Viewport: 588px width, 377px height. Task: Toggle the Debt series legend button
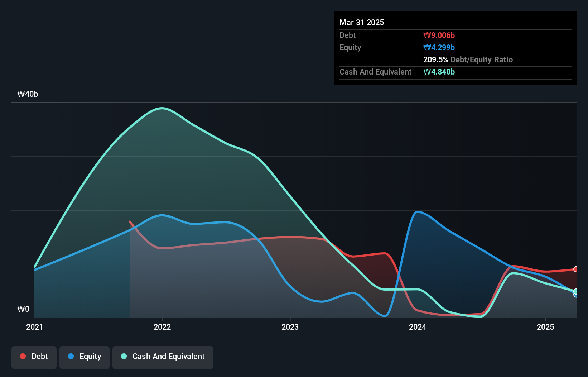(34, 357)
